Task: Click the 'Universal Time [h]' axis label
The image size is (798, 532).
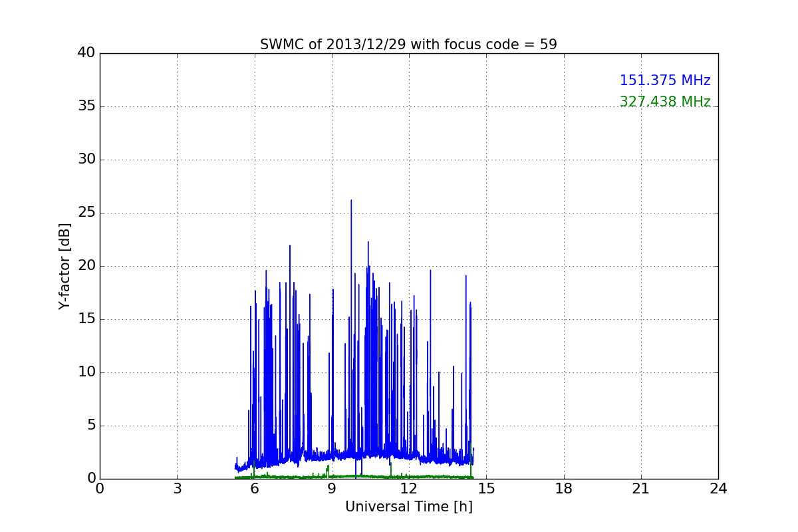Action: [x=408, y=507]
